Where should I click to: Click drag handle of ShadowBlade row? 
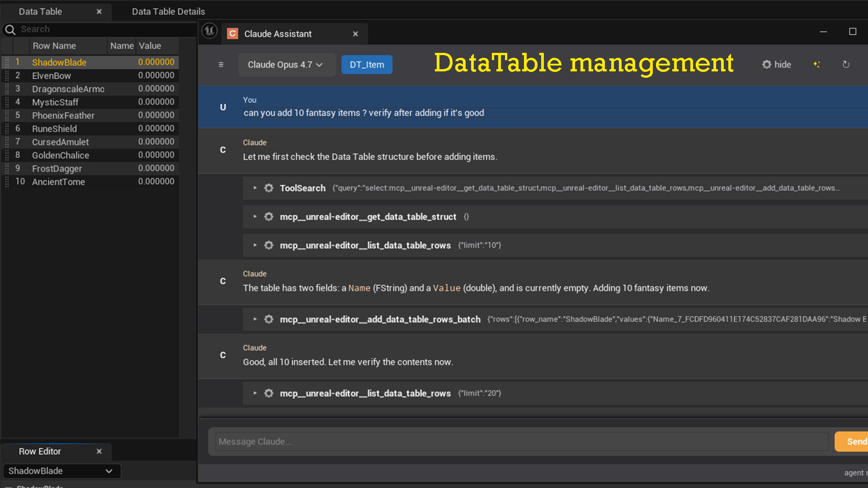point(7,62)
